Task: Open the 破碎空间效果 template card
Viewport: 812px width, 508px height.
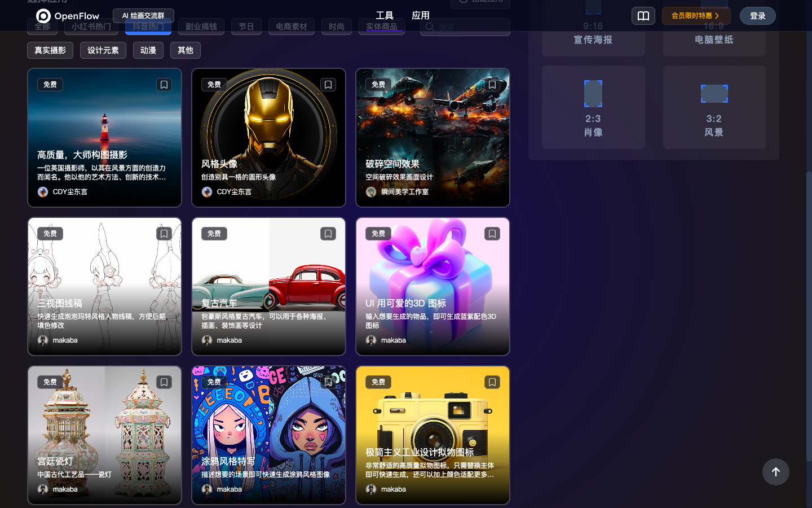Action: click(433, 138)
